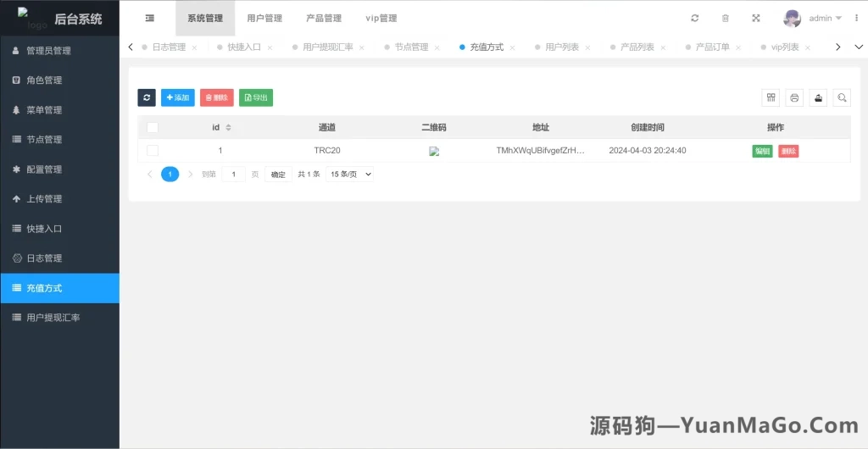
Task: Toggle fullscreen mode icon
Action: (755, 19)
